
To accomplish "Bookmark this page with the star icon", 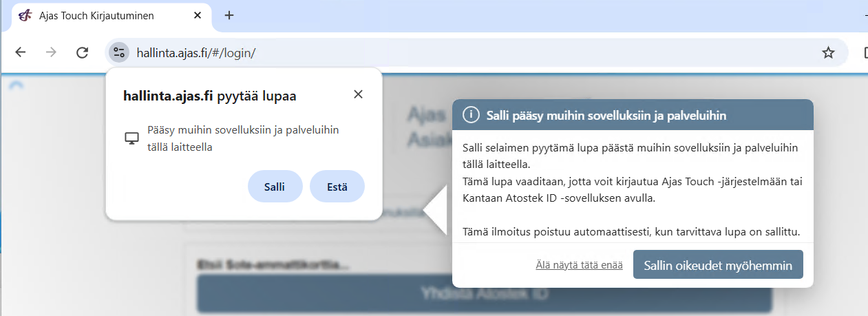I will point(828,52).
